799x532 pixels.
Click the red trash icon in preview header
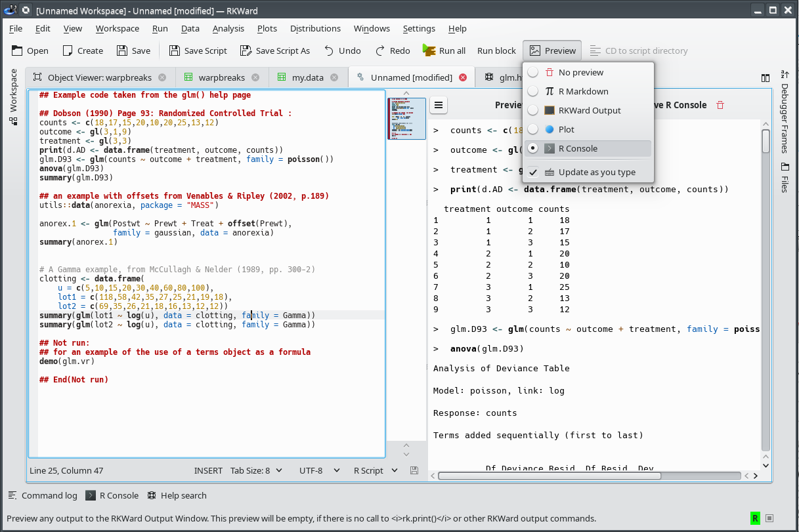click(x=720, y=105)
